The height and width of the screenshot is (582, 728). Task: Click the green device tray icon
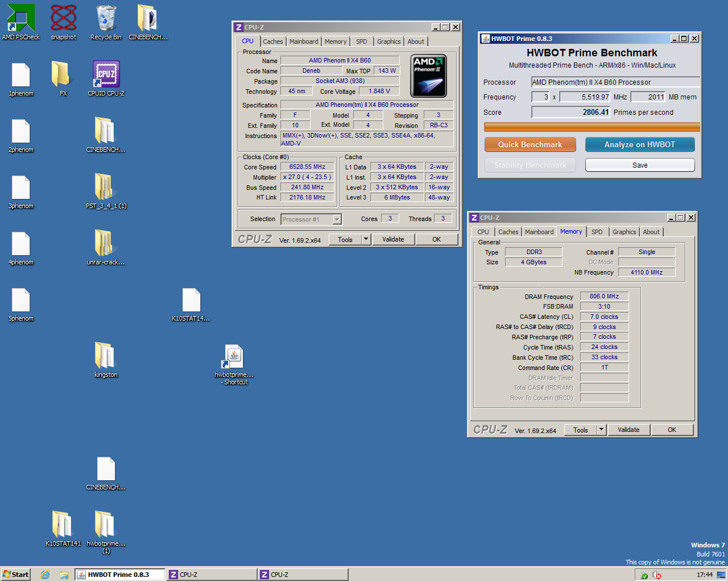[x=644, y=575]
